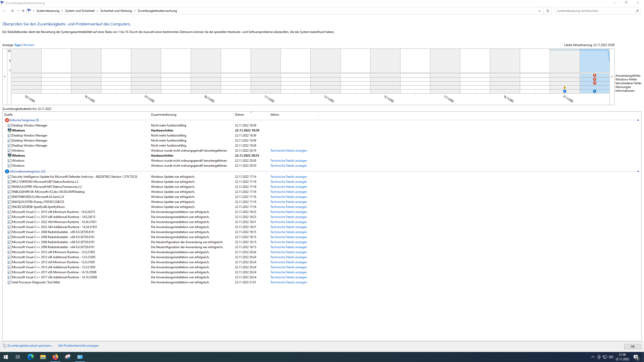This screenshot has width=644, height=362.
Task: Click the yellow warning icon in chart
Action: (x=564, y=87)
